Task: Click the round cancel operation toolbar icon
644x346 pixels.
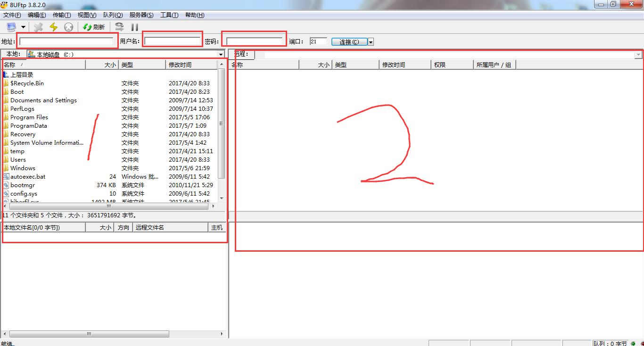Action: pos(68,27)
